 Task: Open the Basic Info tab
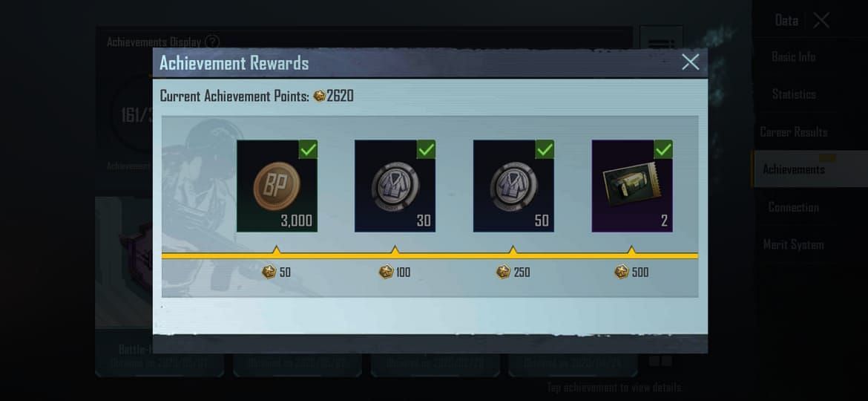793,56
